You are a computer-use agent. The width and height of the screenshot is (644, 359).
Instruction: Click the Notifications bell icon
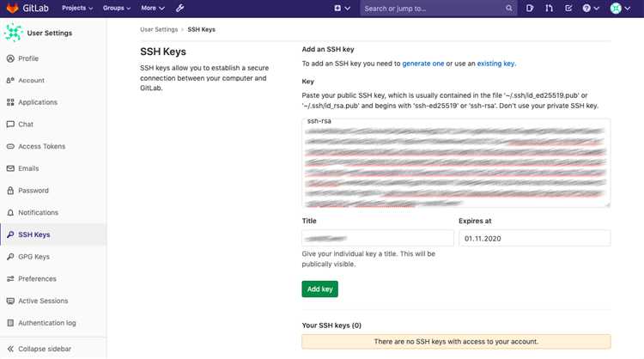[x=10, y=212]
